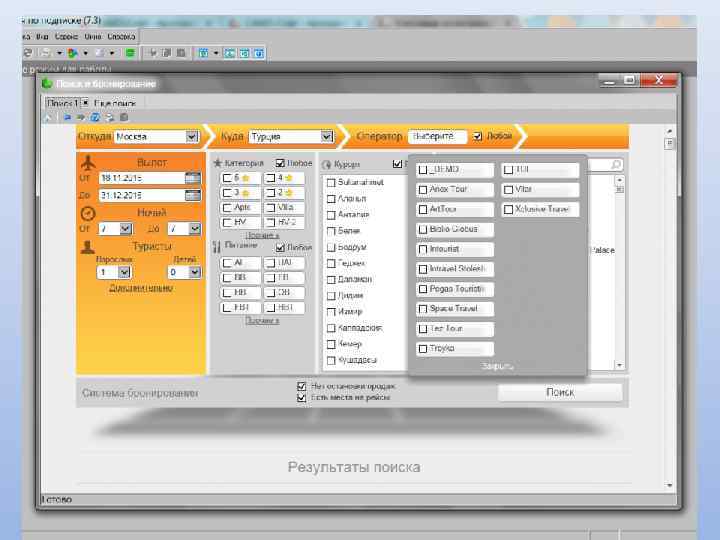The height and width of the screenshot is (540, 720).
Task: Click the green arrow icon in search window toolbar
Action: [x=81, y=118]
